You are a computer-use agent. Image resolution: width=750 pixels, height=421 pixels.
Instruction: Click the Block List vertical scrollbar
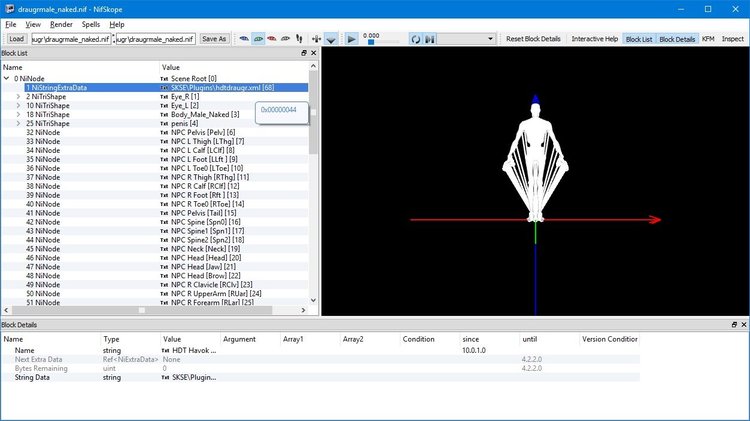(313, 113)
